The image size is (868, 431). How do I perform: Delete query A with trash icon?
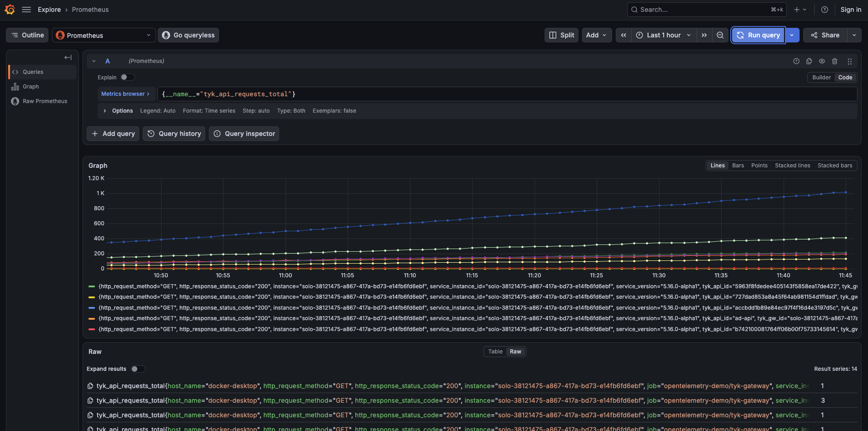point(835,61)
